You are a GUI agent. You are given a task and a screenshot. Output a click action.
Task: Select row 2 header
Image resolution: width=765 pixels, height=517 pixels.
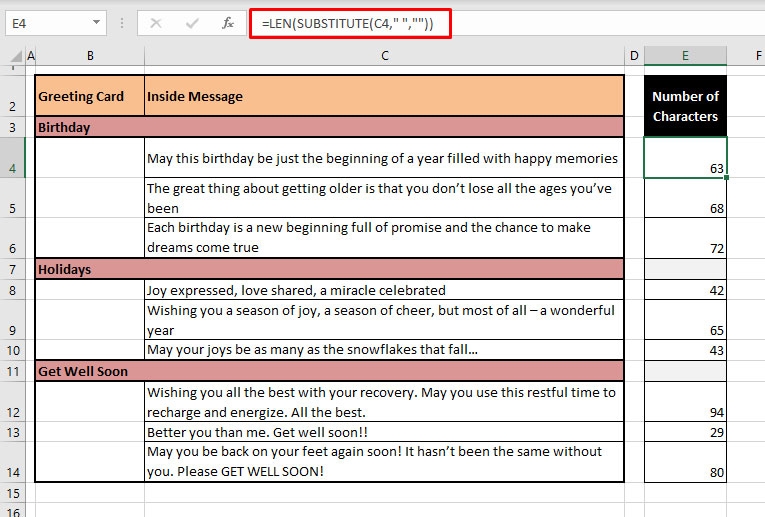12,96
